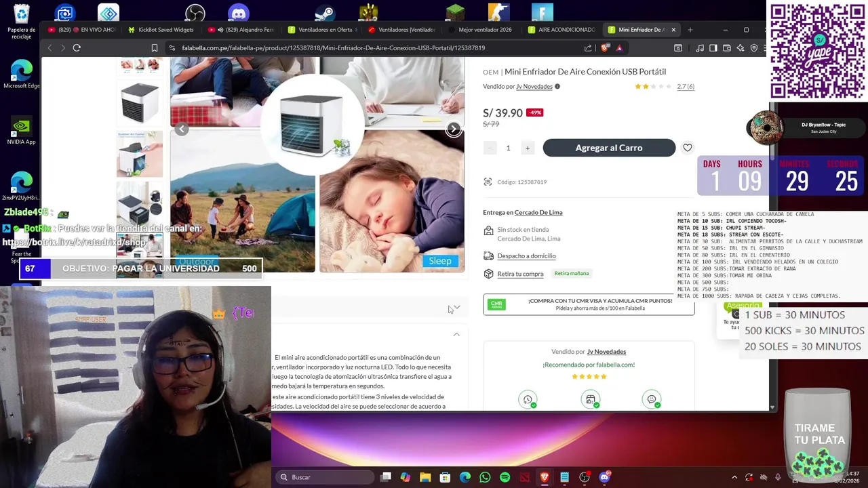Select the white cooler thumbnail image
868x488 pixels.
[x=140, y=103]
